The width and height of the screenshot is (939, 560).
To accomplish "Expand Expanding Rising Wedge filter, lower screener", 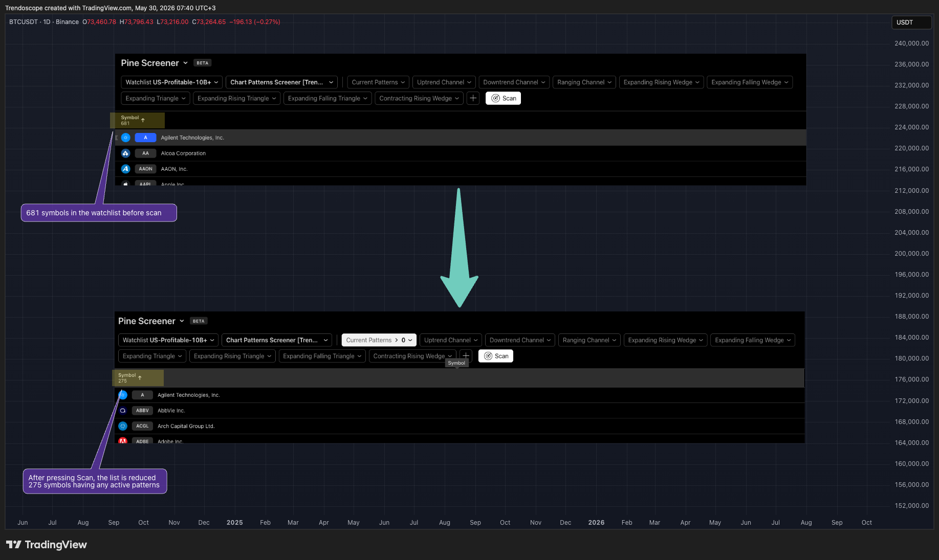I will [666, 340].
